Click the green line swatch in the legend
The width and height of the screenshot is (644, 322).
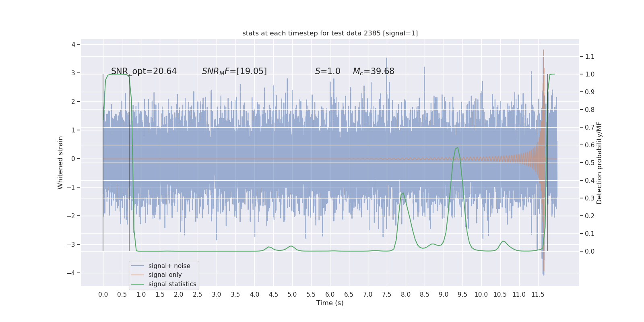[x=137, y=284]
